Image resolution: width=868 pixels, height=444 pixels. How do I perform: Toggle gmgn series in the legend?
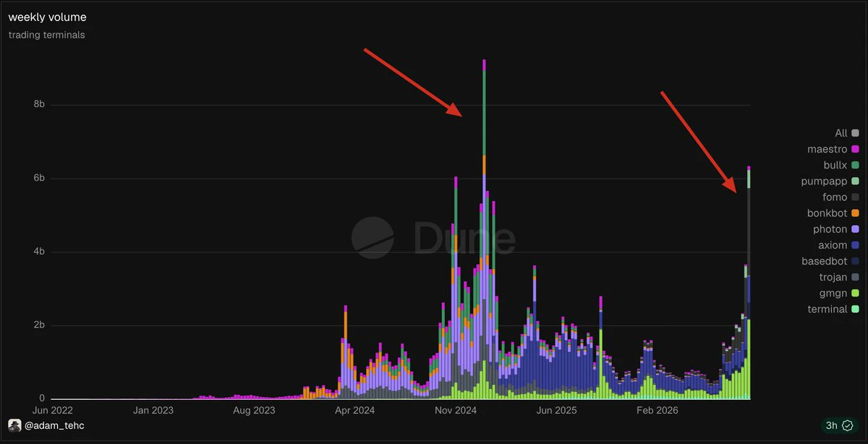[839, 293]
